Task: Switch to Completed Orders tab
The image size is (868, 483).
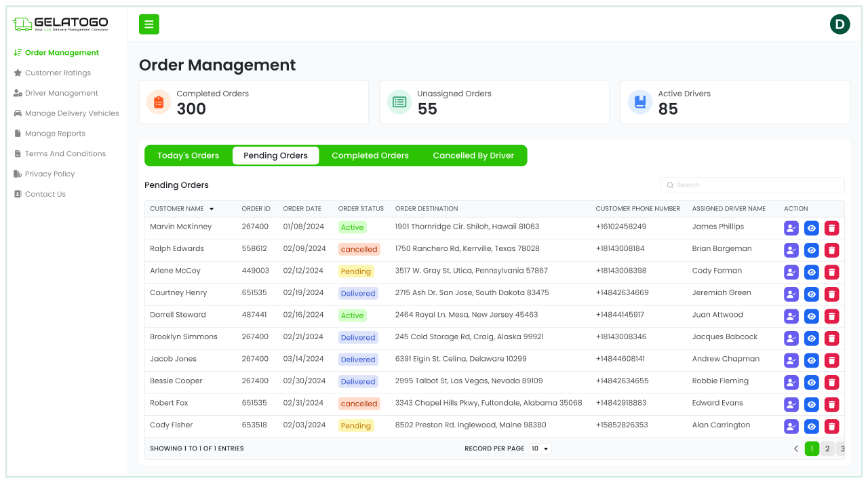Action: 370,155
